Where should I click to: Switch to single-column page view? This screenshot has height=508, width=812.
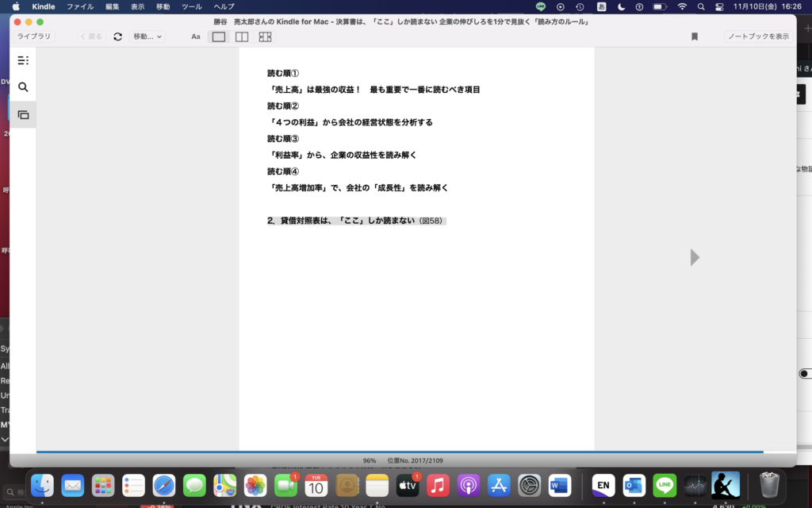[219, 37]
